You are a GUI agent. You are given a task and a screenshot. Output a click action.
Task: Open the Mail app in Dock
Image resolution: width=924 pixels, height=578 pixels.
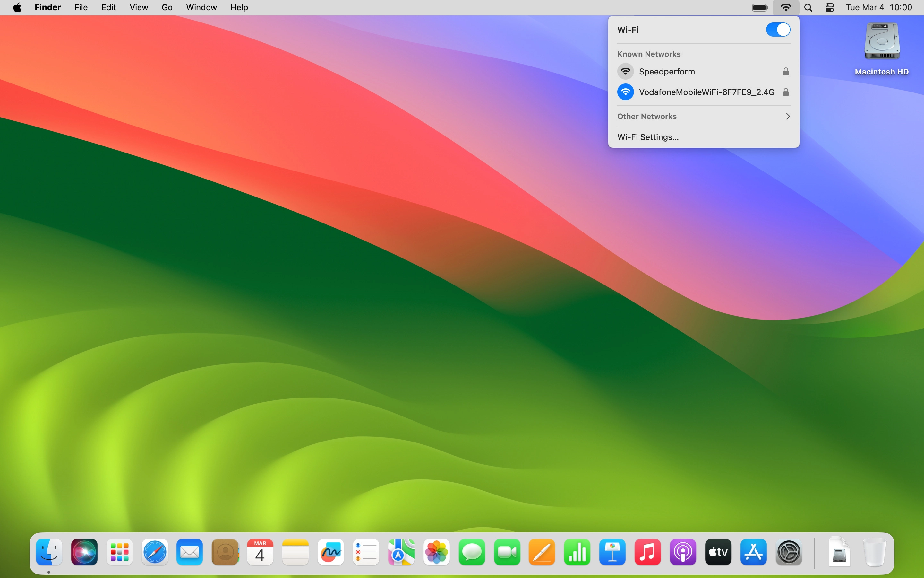coord(190,552)
